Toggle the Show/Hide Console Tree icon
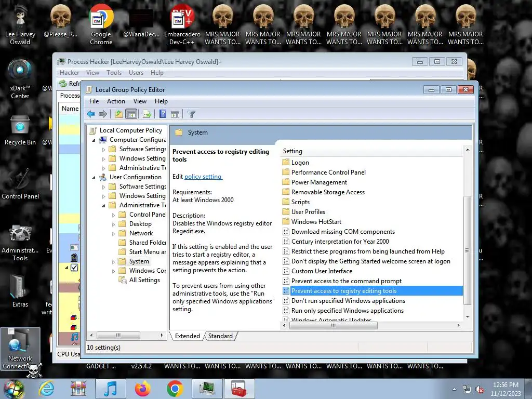Viewport: 532px width, 399px height. (131, 114)
